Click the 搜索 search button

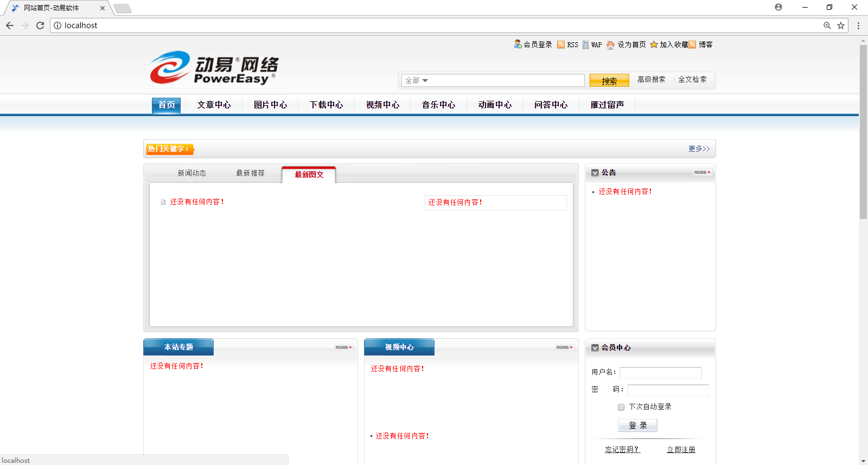609,81
